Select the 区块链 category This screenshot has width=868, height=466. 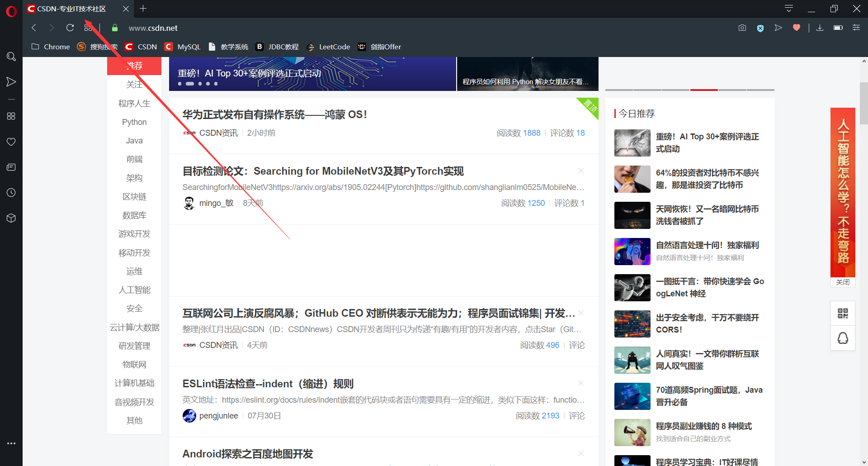(x=134, y=197)
